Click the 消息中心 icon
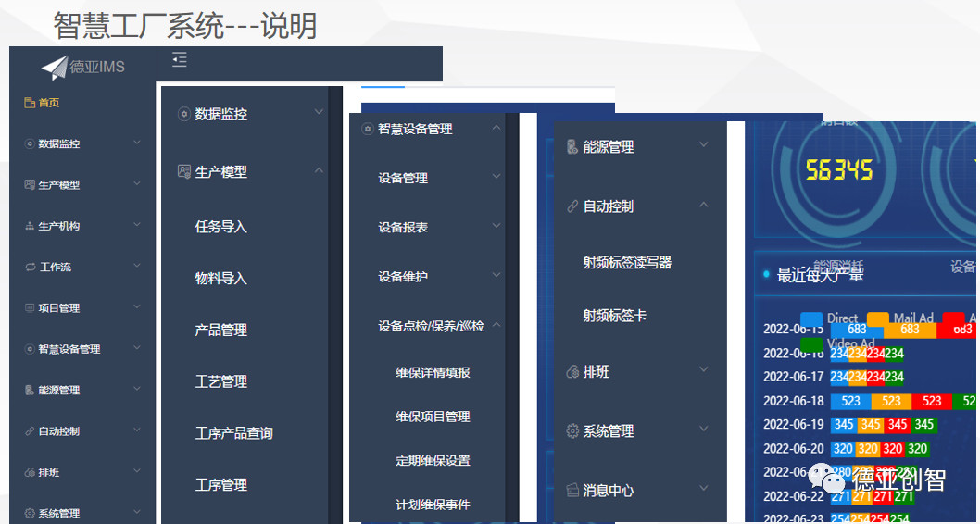Image resolution: width=980 pixels, height=524 pixels. (572, 490)
